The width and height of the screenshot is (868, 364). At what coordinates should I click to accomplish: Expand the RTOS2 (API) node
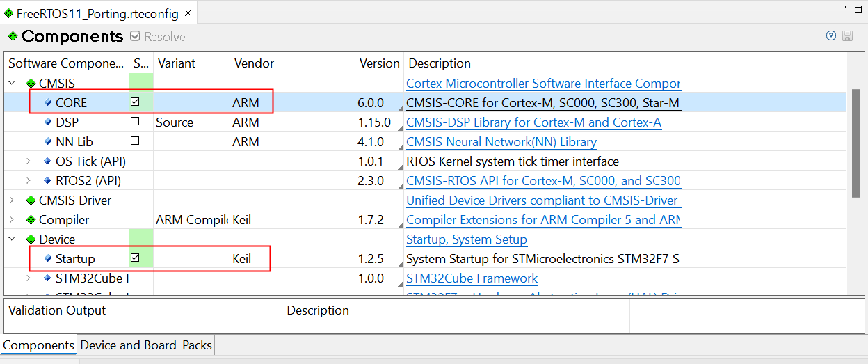pyautogui.click(x=29, y=181)
